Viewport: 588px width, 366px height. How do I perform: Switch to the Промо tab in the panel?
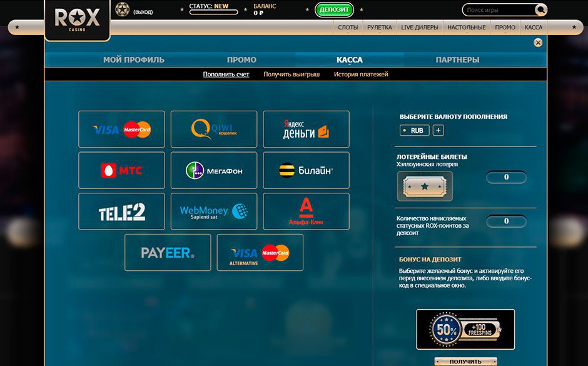click(241, 59)
